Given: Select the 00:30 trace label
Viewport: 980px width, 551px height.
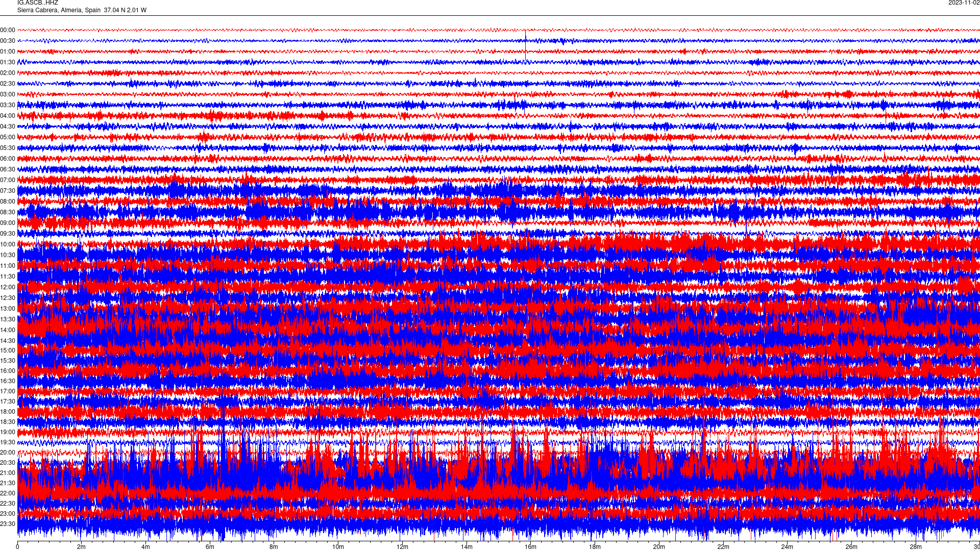Looking at the screenshot, I should (x=8, y=41).
